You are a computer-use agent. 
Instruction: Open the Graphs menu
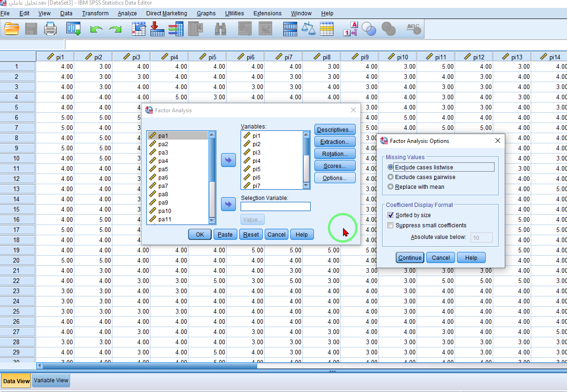(206, 13)
